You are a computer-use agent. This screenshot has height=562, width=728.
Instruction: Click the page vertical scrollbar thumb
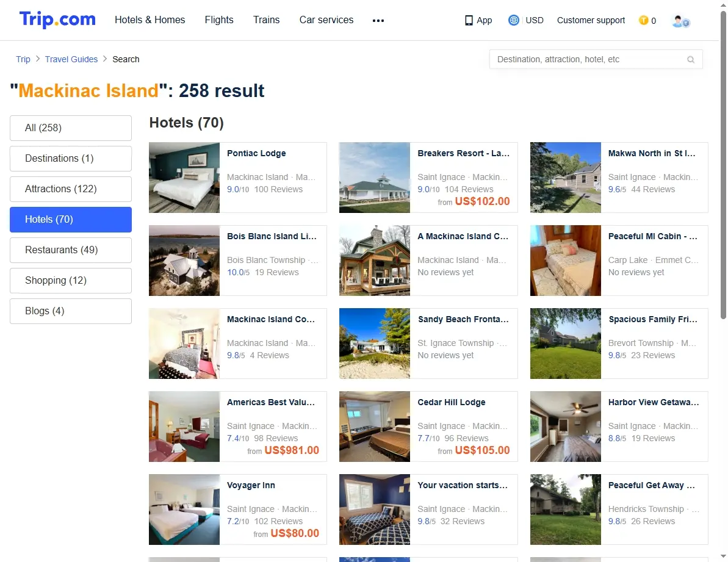(723, 165)
